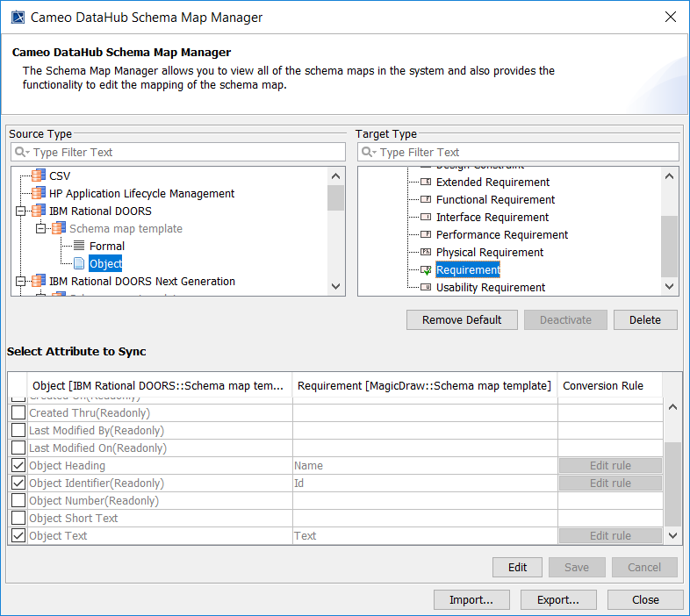The image size is (690, 616).
Task: Click the Extended Requirement type icon
Action: click(426, 183)
